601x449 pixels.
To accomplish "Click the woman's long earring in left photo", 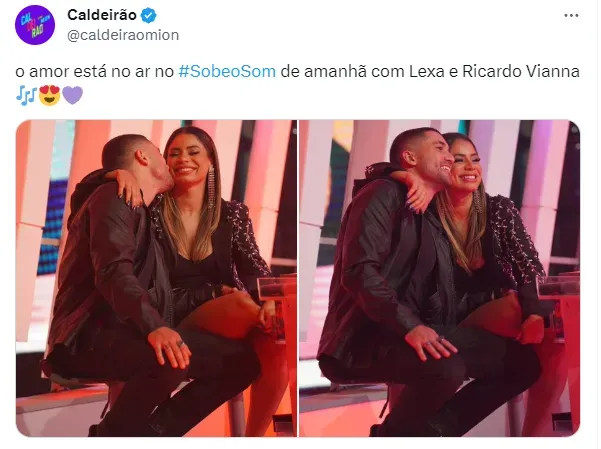I will coord(211,186).
